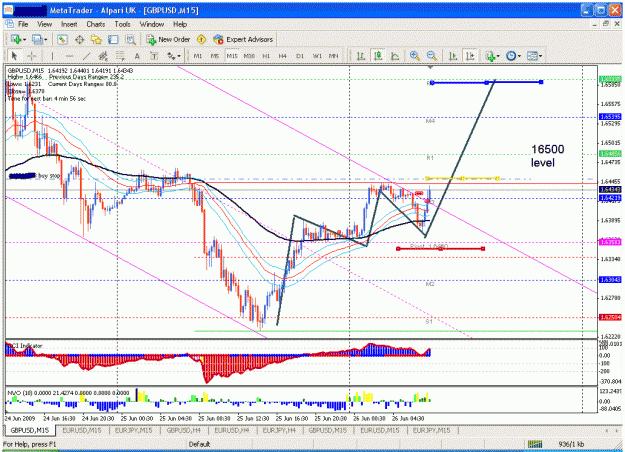
Task: Select the Equidistant Channel tool
Action: (x=103, y=56)
